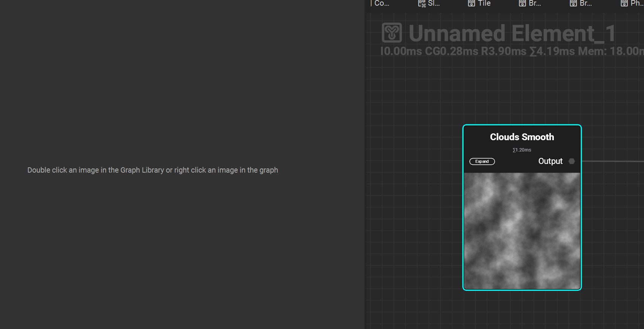Viewport: 644px width, 329px height.
Task: Click the Output connector dot on Clouds Smooth
Action: (572, 161)
